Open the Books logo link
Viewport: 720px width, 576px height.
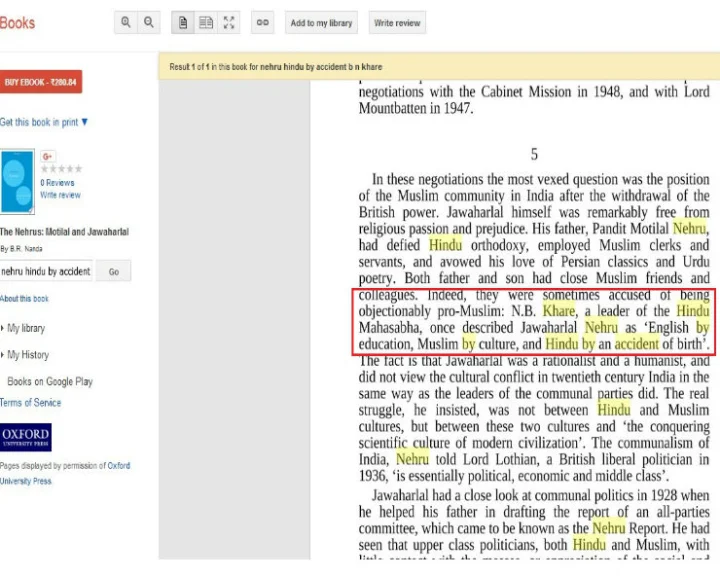[17, 23]
